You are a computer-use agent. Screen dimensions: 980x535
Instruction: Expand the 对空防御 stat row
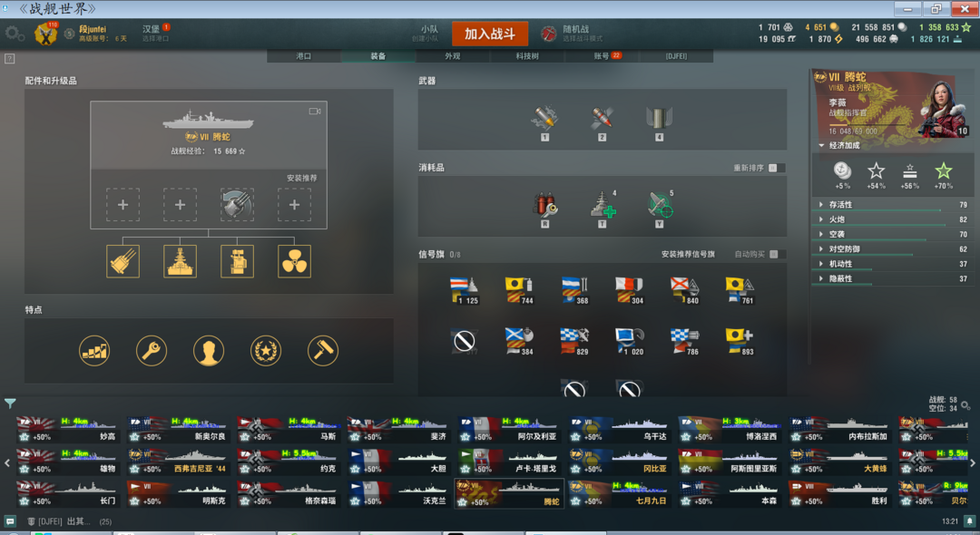click(894, 249)
